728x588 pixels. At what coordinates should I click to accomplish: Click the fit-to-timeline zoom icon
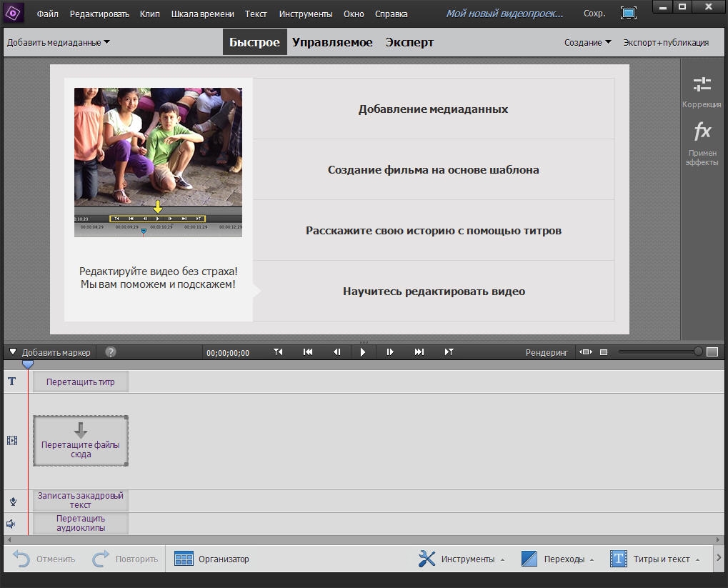point(586,352)
